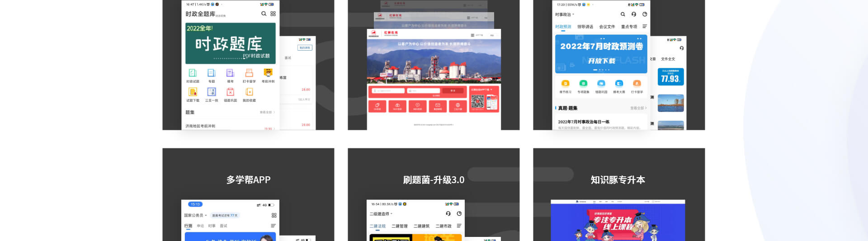Open menu icon right of 二建市政 tab
This screenshot has height=241, width=868.
pyautogui.click(x=459, y=226)
